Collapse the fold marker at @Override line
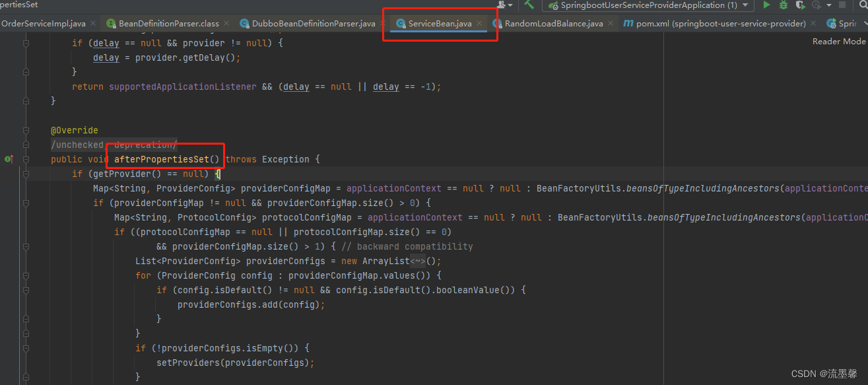Image resolution: width=868 pixels, height=385 pixels. (26, 130)
